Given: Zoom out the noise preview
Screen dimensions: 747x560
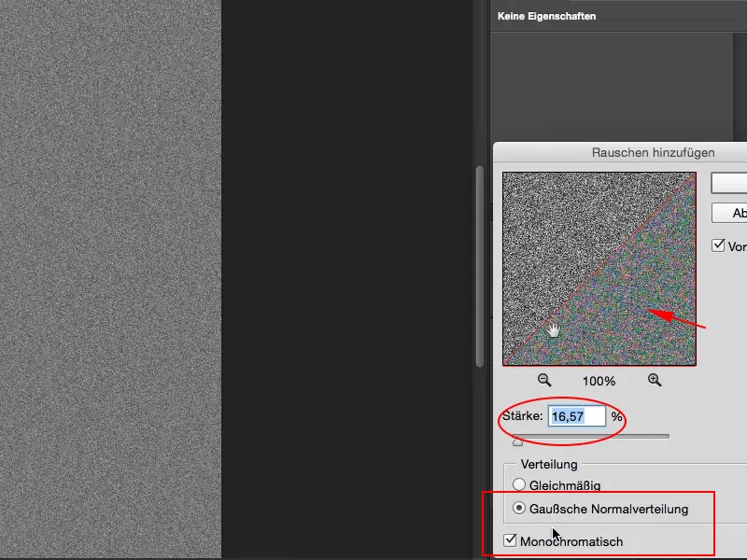Looking at the screenshot, I should [544, 380].
